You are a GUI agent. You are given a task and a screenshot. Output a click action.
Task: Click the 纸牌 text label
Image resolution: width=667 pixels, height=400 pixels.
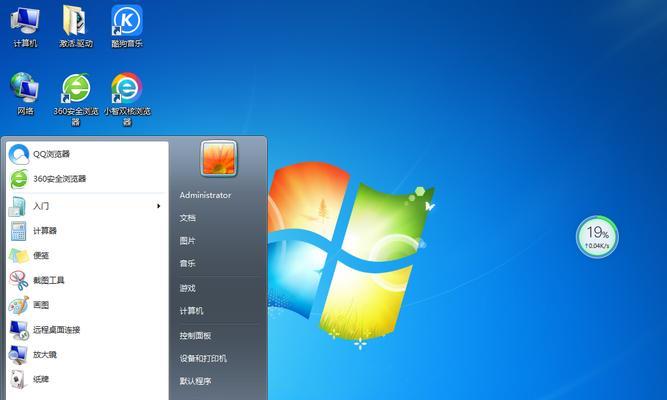point(41,379)
